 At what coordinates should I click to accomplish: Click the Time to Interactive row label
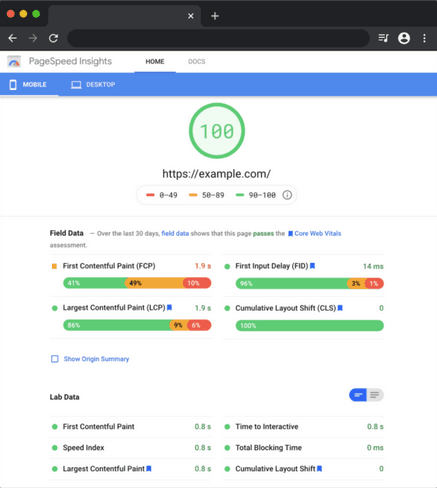click(267, 427)
